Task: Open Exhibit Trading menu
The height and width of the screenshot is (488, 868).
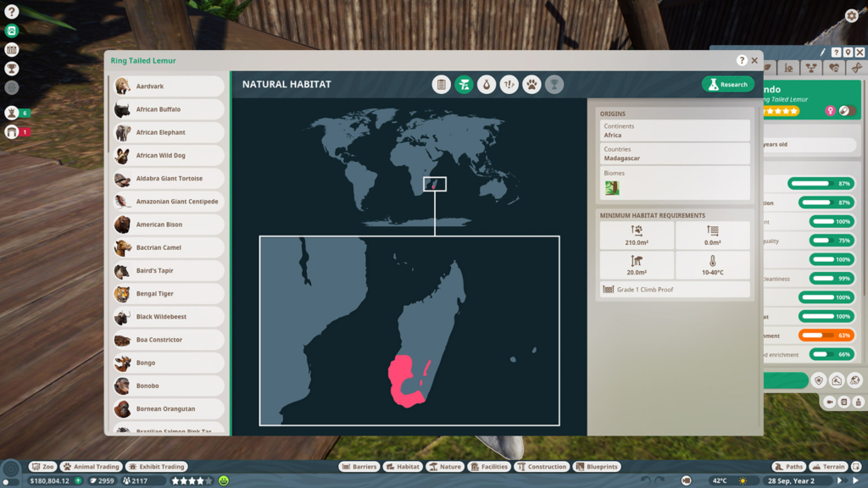Action: click(157, 467)
